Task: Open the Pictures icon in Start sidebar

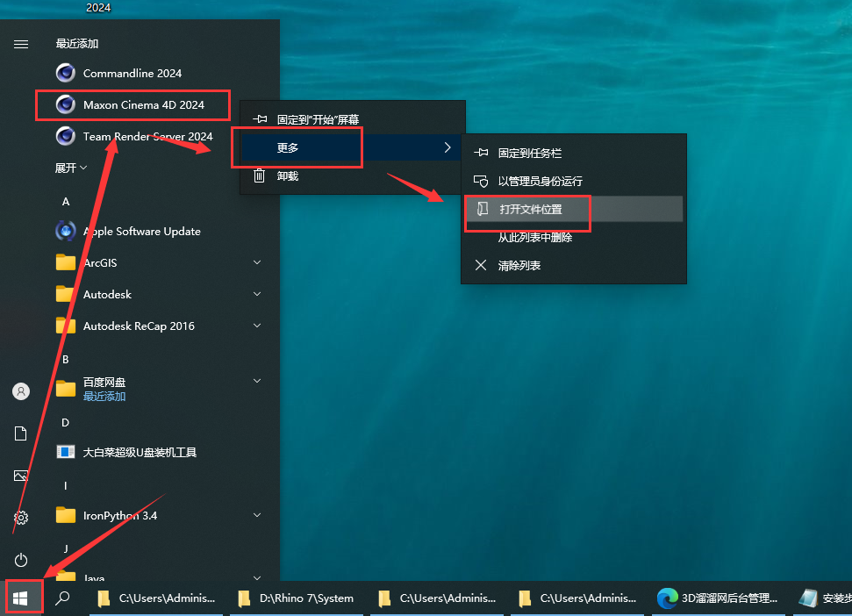Action: (x=21, y=476)
